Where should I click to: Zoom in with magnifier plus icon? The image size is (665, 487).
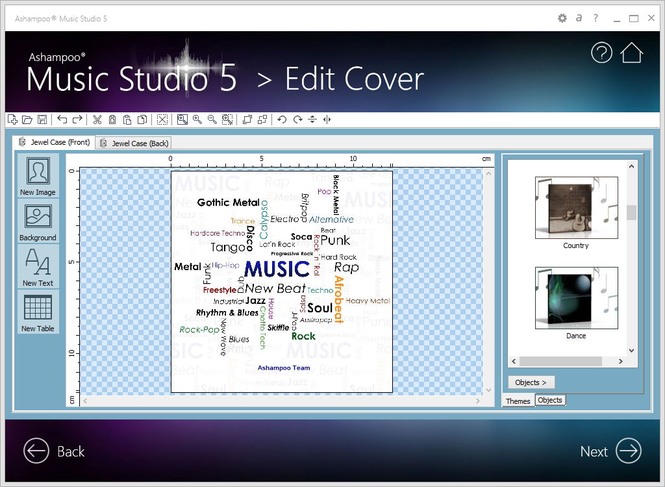(197, 120)
